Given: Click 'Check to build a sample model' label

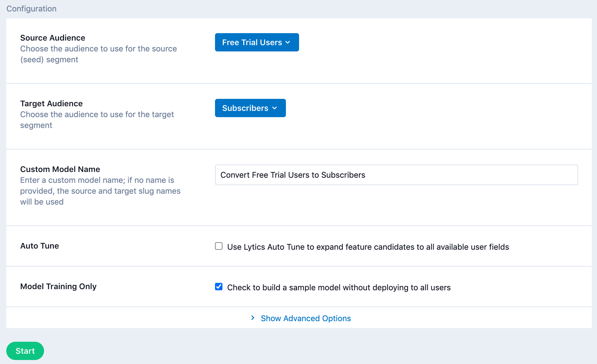Looking at the screenshot, I should (x=339, y=287).
